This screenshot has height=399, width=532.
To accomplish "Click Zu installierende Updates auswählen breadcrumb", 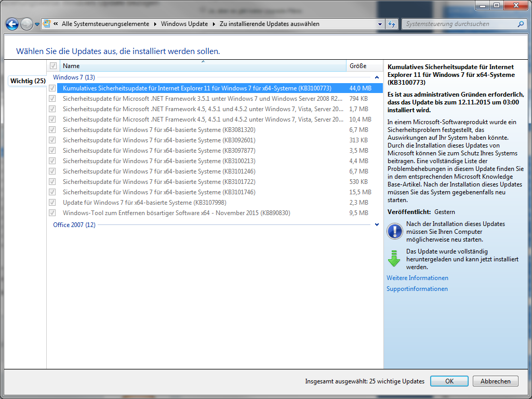I will (270, 24).
